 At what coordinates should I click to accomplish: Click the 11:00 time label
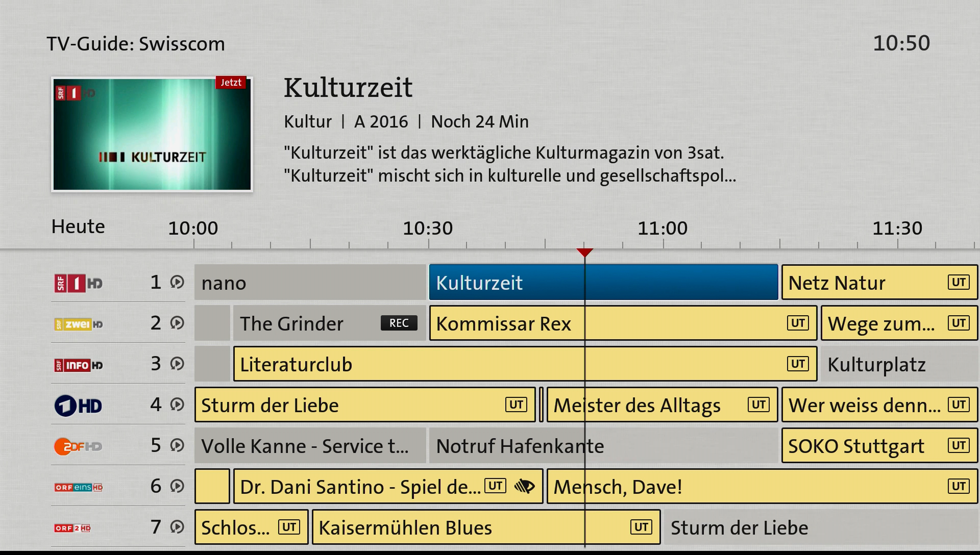point(663,228)
